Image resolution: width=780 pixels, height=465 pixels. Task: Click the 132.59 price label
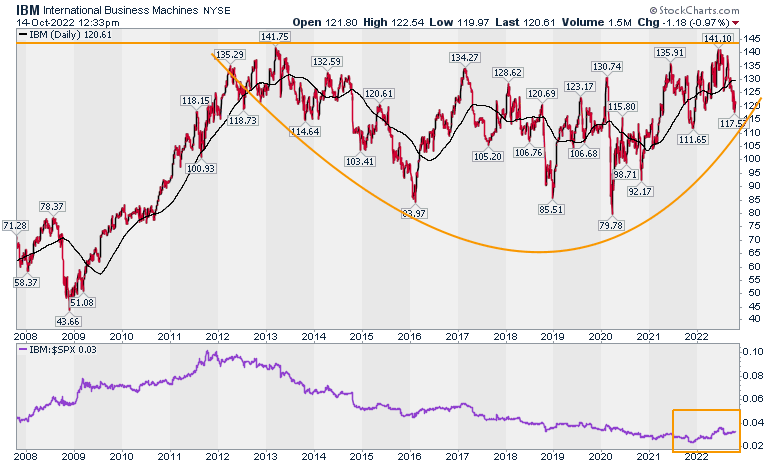tap(326, 62)
